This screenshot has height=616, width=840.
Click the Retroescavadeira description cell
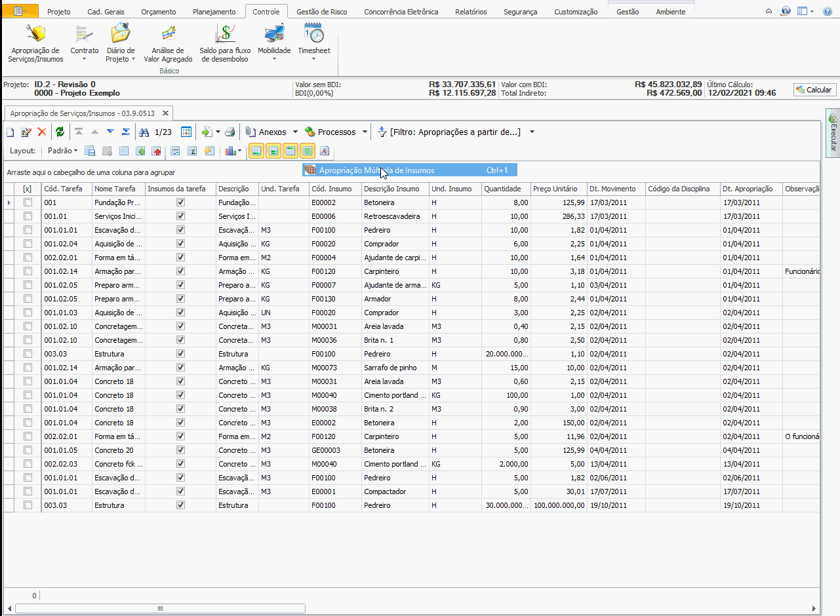pos(395,217)
